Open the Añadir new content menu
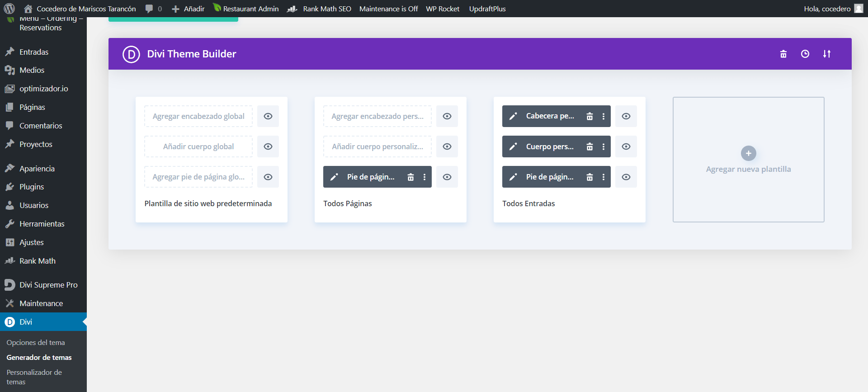Screen dimensions: 868x392 pos(188,9)
